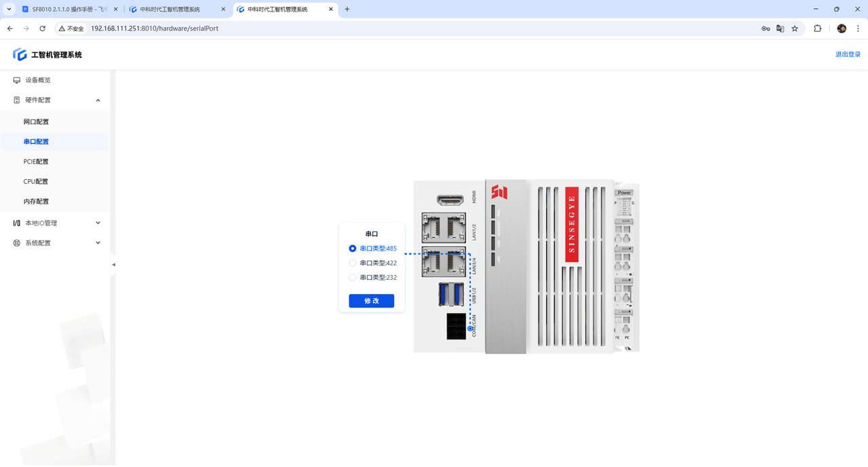Select serial type 232 radio button

(353, 277)
